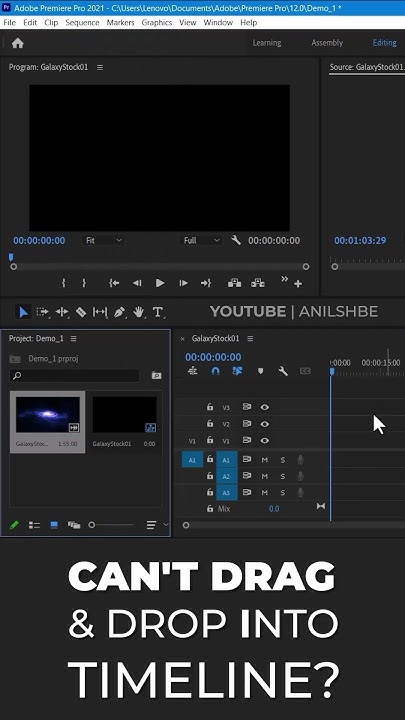Toggle the timeline captions CC button

click(x=305, y=371)
